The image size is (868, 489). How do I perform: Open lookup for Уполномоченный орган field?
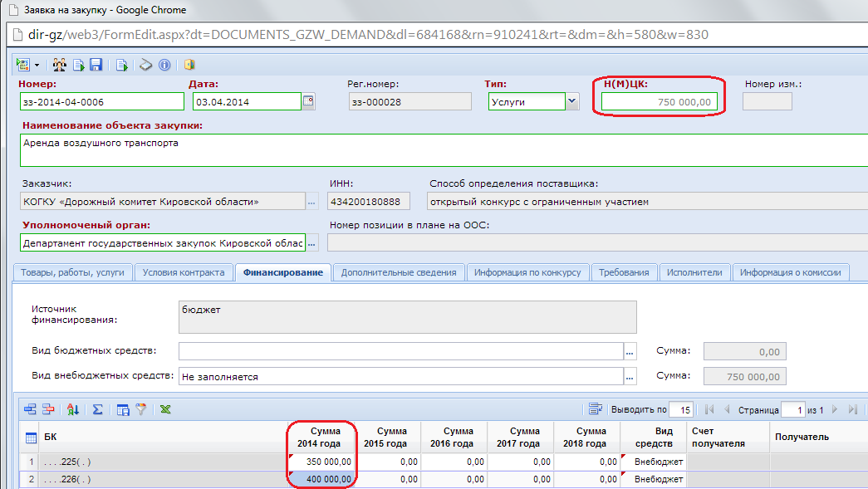coord(312,243)
